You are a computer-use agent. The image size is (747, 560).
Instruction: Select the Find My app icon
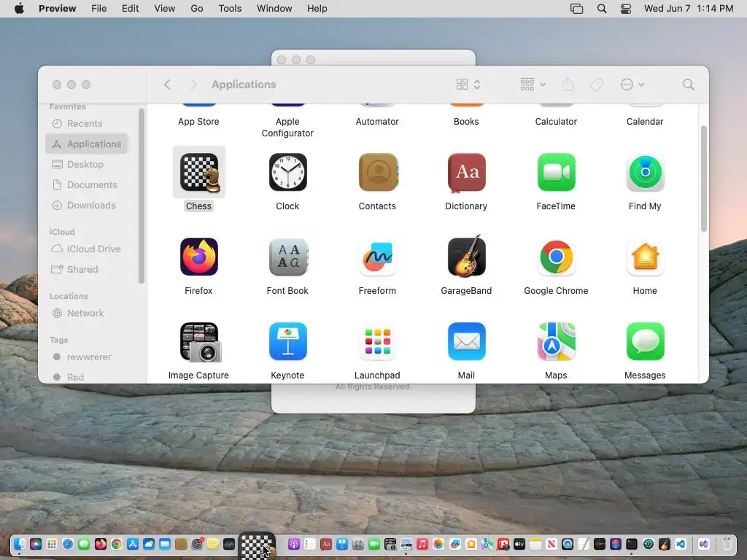645,172
